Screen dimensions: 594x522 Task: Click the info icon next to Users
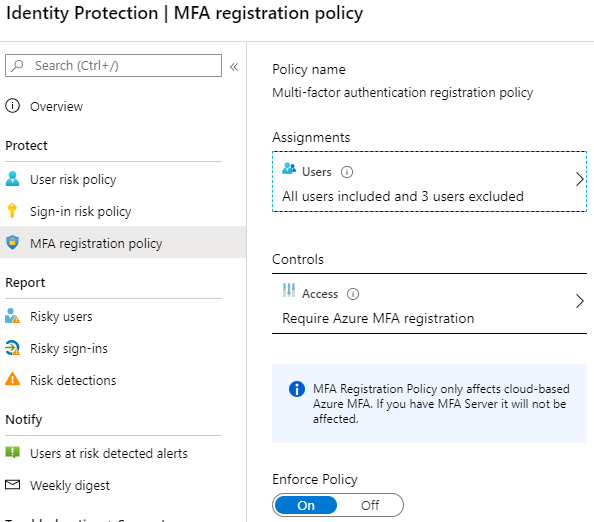(347, 172)
